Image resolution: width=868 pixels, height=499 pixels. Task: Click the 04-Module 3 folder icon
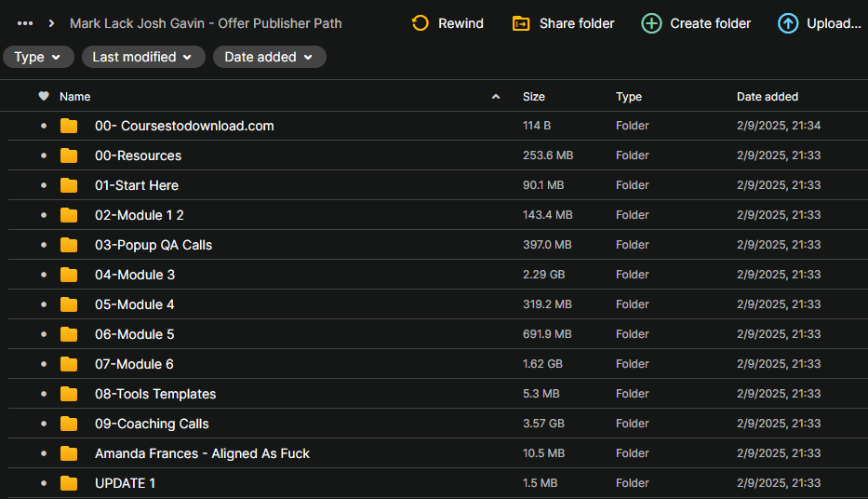coord(69,275)
